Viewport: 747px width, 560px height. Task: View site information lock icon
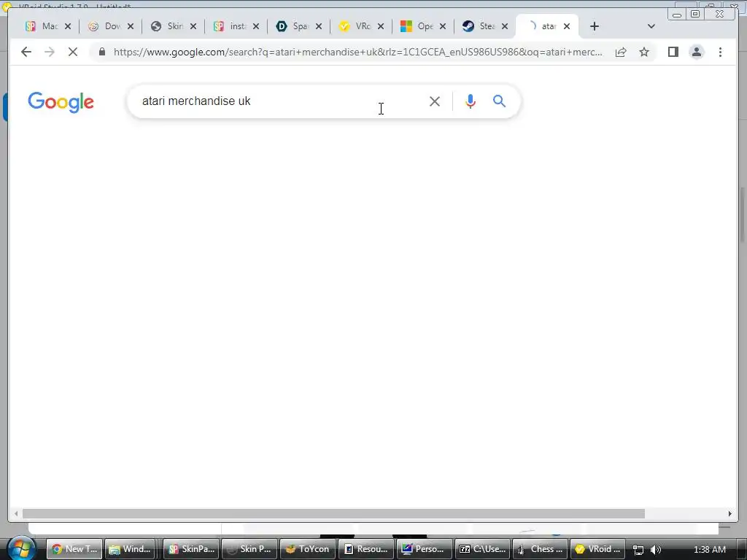click(x=102, y=52)
